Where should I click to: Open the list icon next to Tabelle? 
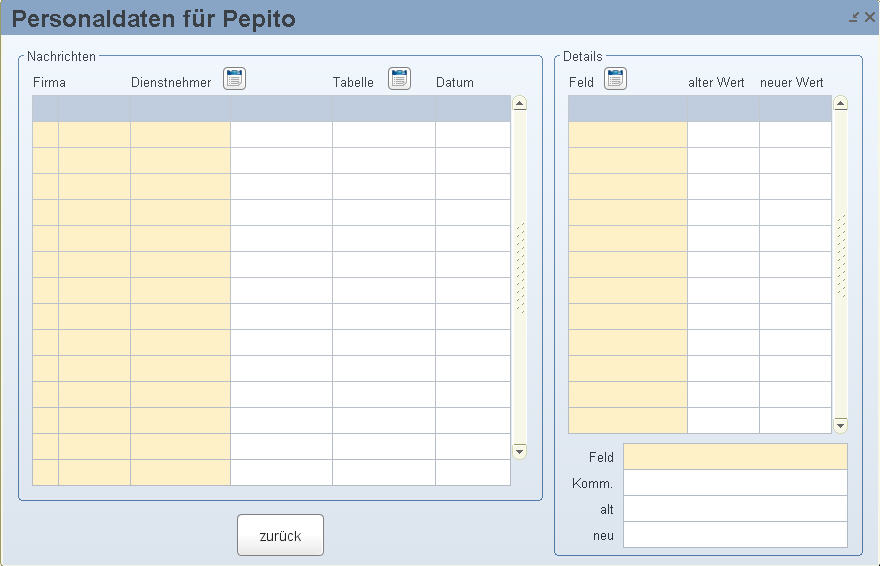[399, 79]
